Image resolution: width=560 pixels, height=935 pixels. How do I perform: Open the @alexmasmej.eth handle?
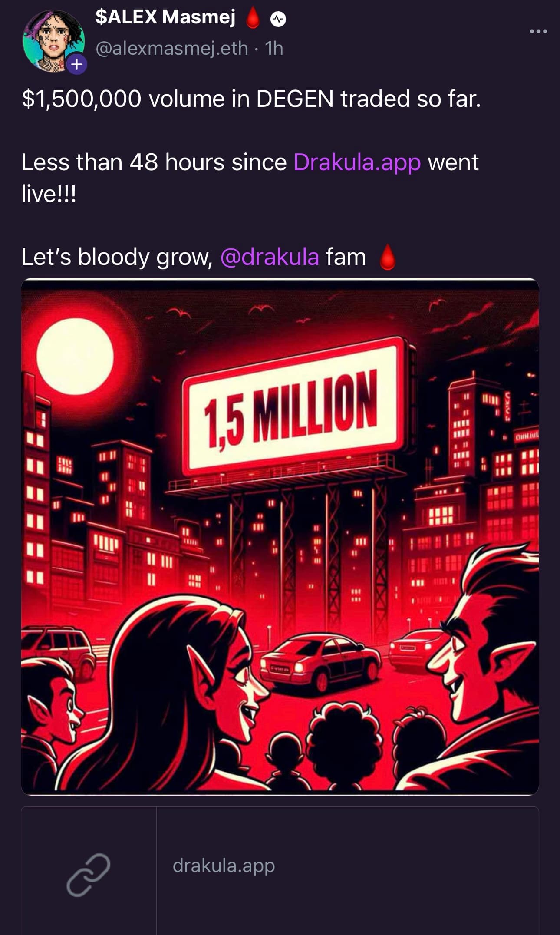coord(171,48)
